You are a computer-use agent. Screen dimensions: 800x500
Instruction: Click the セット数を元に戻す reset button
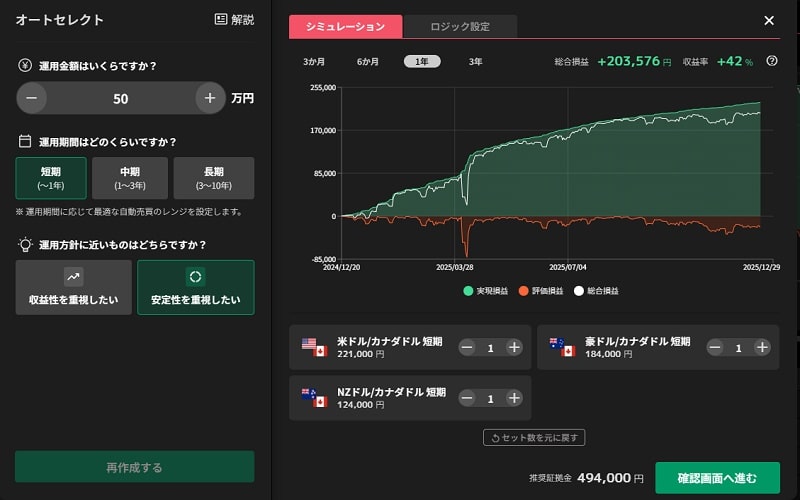tap(533, 438)
